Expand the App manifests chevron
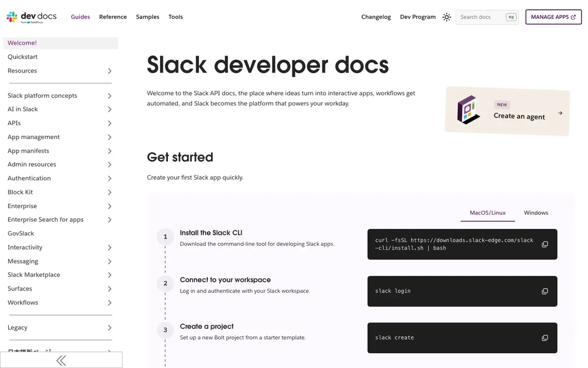 [x=110, y=151]
